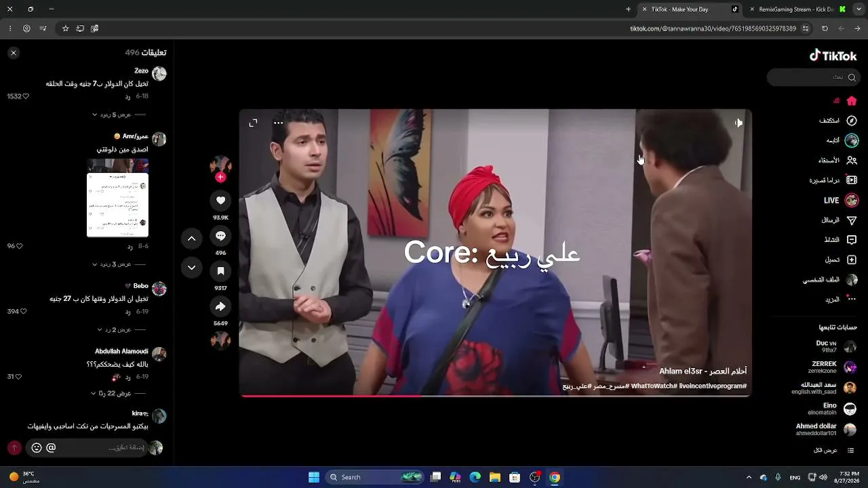Open the More (المزيد) sidebar menu
The image size is (868, 488).
pos(841,300)
